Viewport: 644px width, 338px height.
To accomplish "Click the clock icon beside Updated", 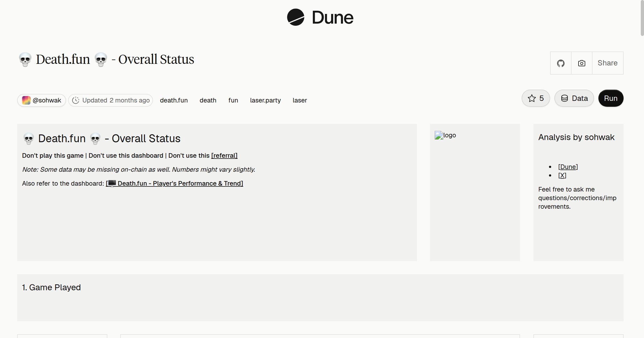I will pyautogui.click(x=76, y=100).
